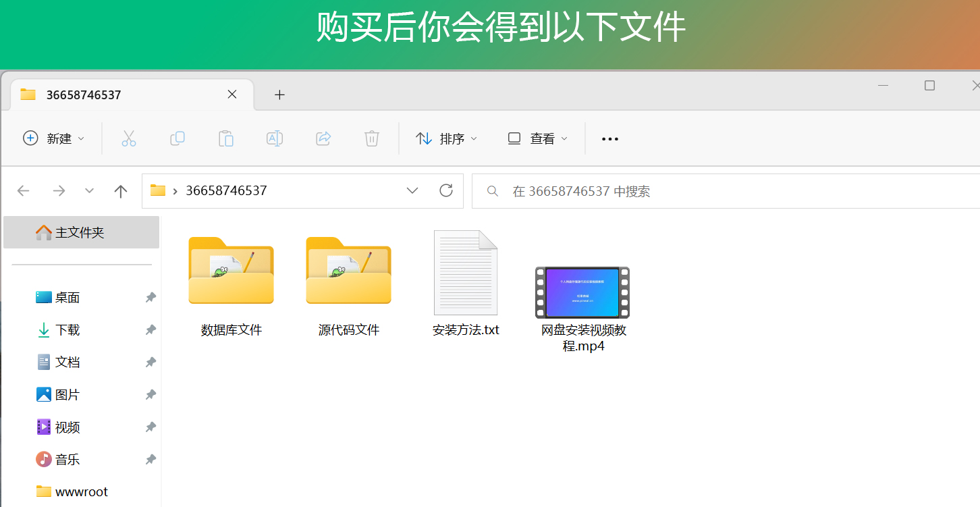The image size is (980, 507).
Task: Refresh the current folder view
Action: [x=446, y=190]
